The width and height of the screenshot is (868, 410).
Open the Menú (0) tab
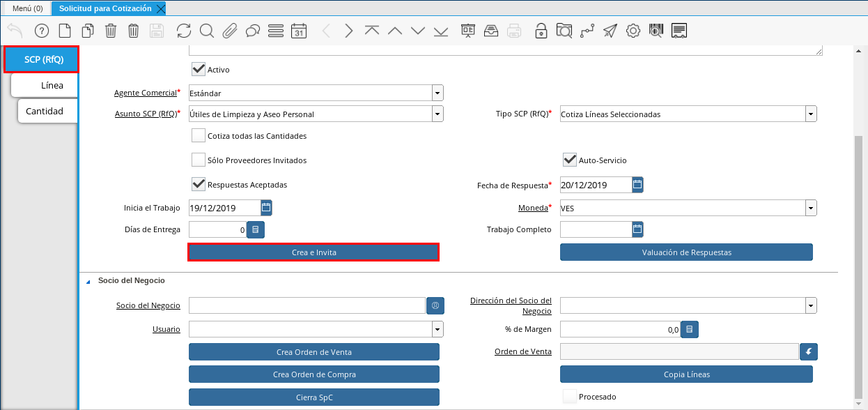pos(27,8)
